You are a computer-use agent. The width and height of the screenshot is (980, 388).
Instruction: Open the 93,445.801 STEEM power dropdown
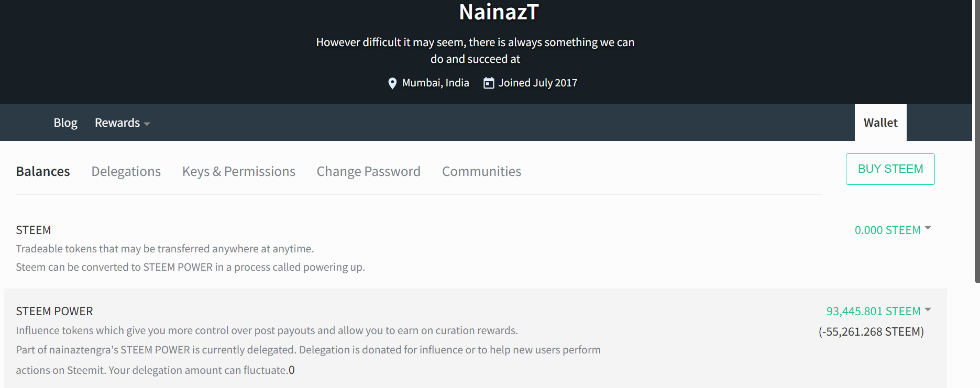pyautogui.click(x=928, y=309)
